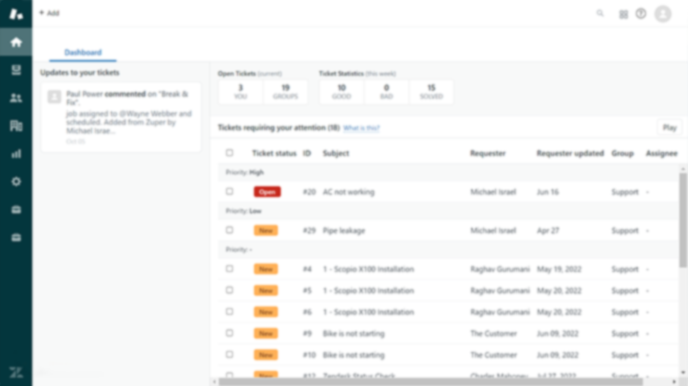
Task: Click the commenter avatar in the Paul Power update
Action: [54, 96]
